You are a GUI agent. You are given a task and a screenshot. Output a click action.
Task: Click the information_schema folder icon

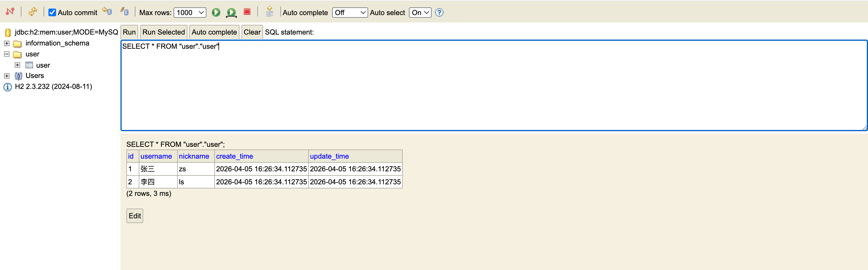(x=17, y=43)
